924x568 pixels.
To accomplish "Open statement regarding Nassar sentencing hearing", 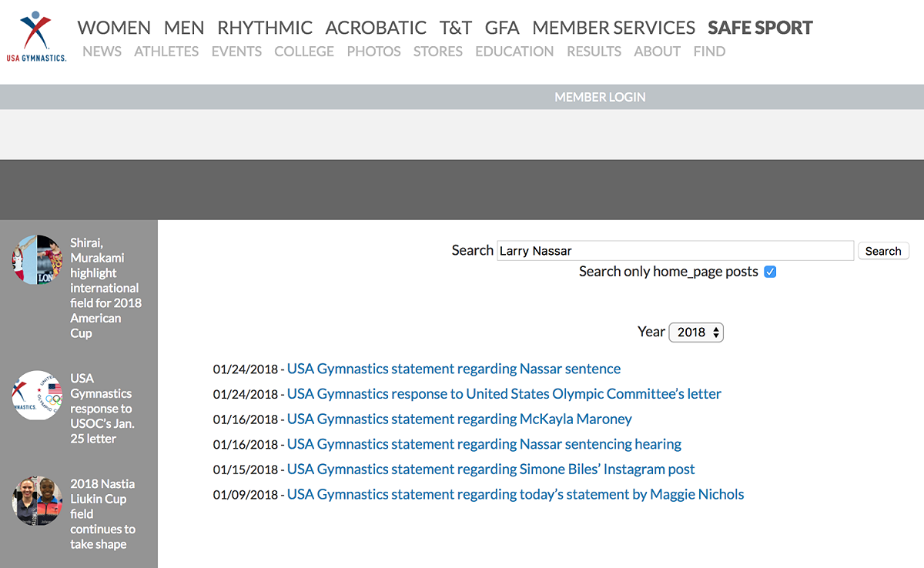I will (x=484, y=444).
